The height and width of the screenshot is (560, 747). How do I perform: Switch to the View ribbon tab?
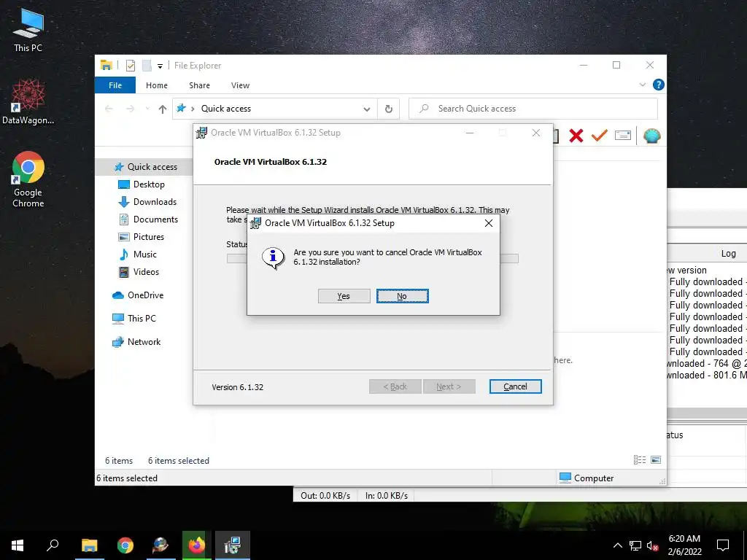(240, 85)
